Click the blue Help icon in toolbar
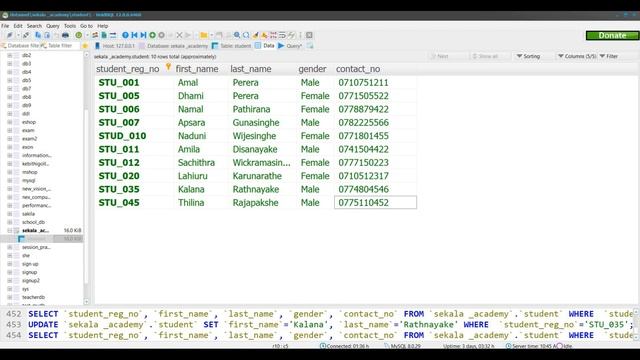This screenshot has width=640, height=360. click(x=125, y=36)
